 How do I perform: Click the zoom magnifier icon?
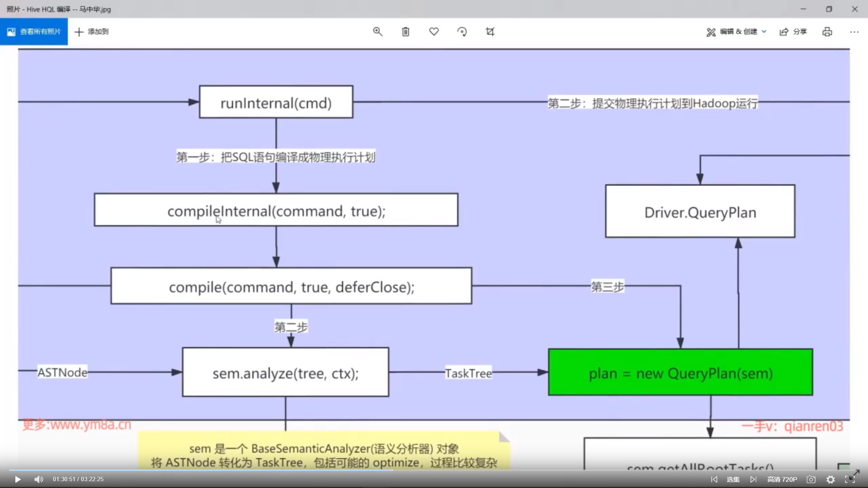pos(377,32)
